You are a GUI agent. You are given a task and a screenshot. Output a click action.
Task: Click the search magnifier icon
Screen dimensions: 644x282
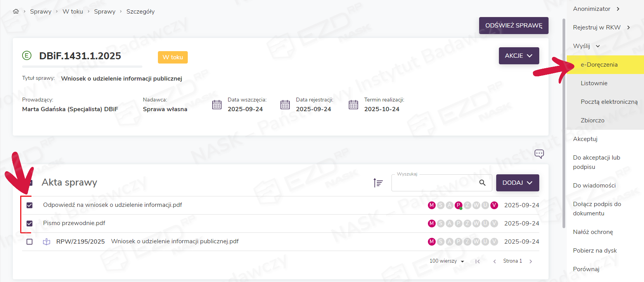(482, 183)
